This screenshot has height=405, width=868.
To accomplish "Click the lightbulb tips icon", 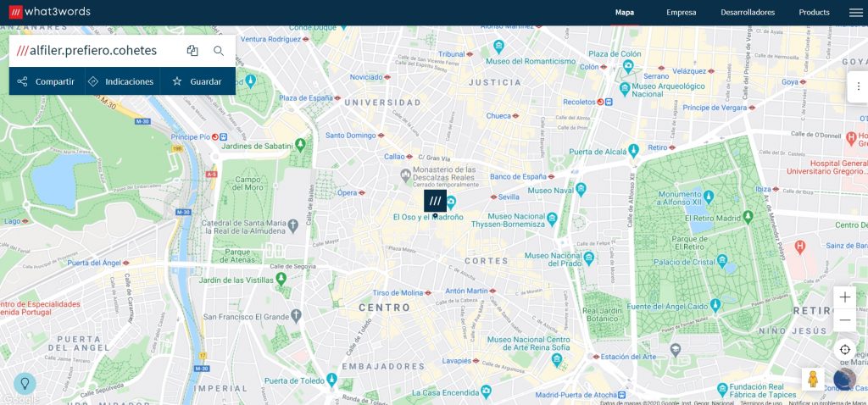I will [25, 383].
